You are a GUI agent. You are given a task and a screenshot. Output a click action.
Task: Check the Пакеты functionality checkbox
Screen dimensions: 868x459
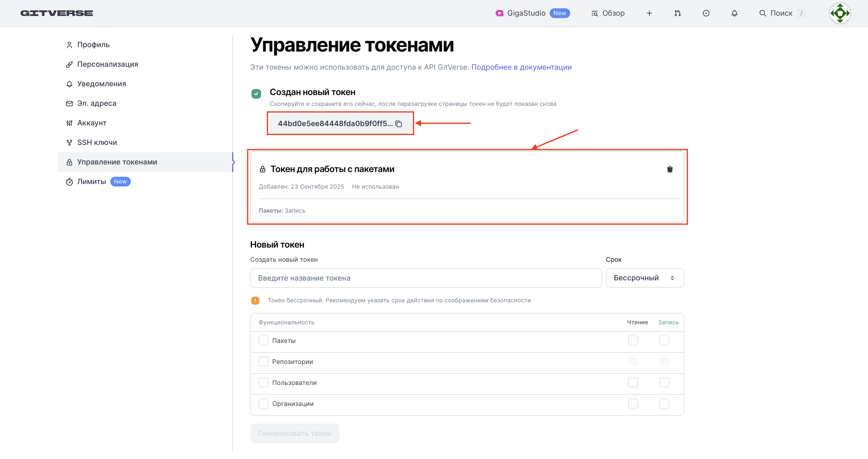click(x=264, y=340)
